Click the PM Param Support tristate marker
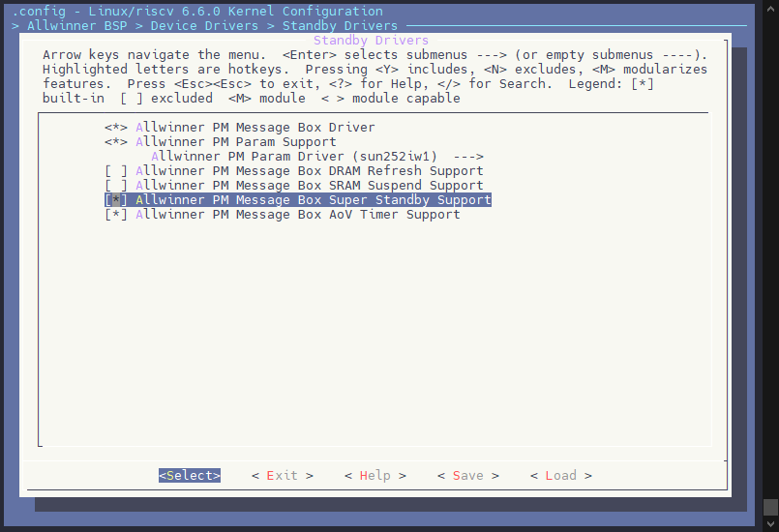Screen dimensions: 779x532 pyautogui.click(x=116, y=142)
